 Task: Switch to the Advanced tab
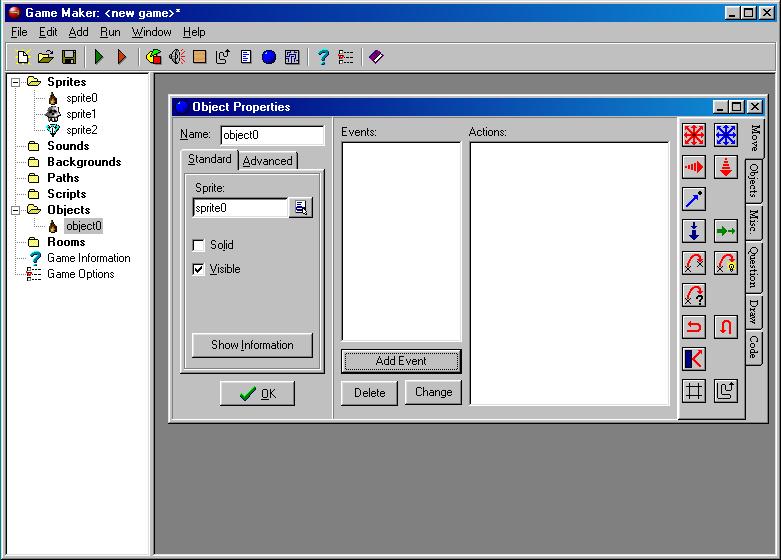[x=268, y=161]
